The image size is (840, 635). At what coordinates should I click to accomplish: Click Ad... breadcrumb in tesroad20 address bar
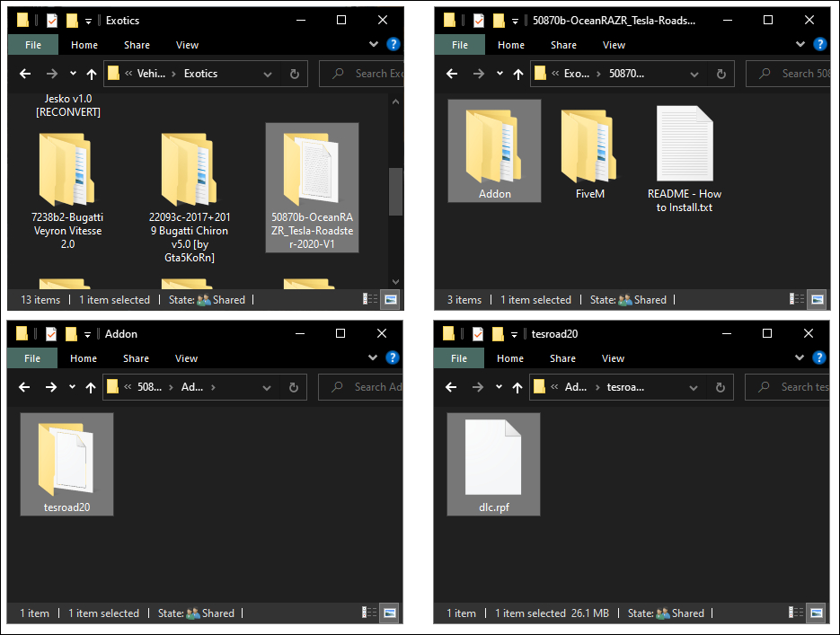(575, 387)
